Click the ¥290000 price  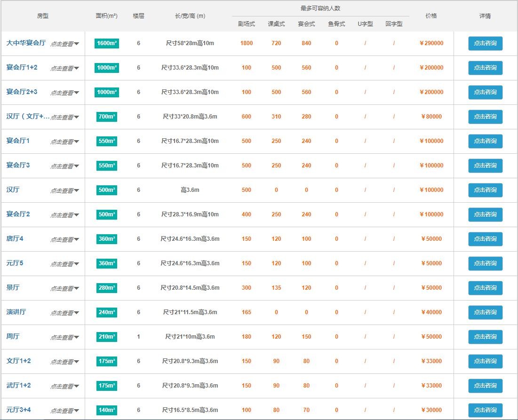431,43
